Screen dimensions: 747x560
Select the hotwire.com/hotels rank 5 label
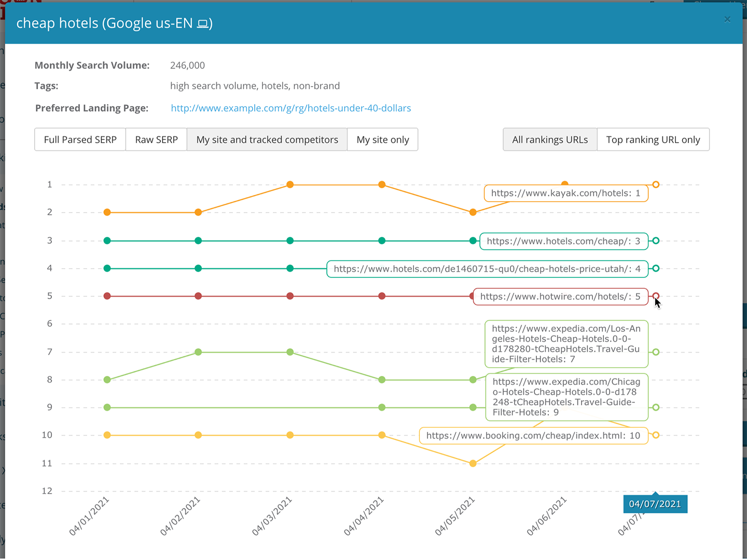click(x=560, y=296)
